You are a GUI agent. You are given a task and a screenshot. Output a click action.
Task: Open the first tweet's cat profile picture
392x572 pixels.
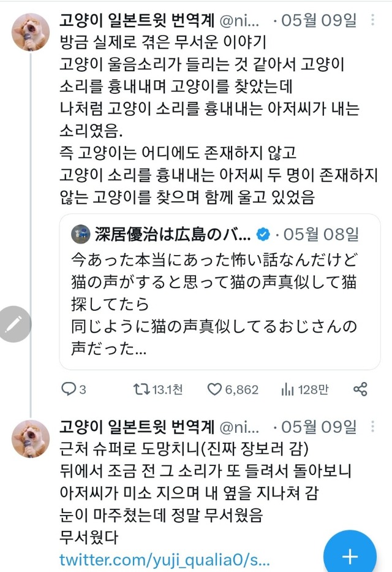pos(31,32)
